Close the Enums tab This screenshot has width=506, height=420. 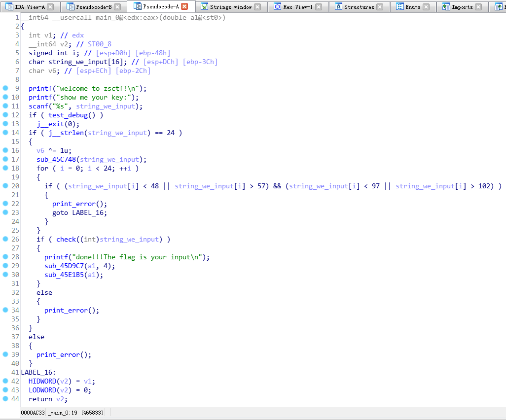[426, 7]
